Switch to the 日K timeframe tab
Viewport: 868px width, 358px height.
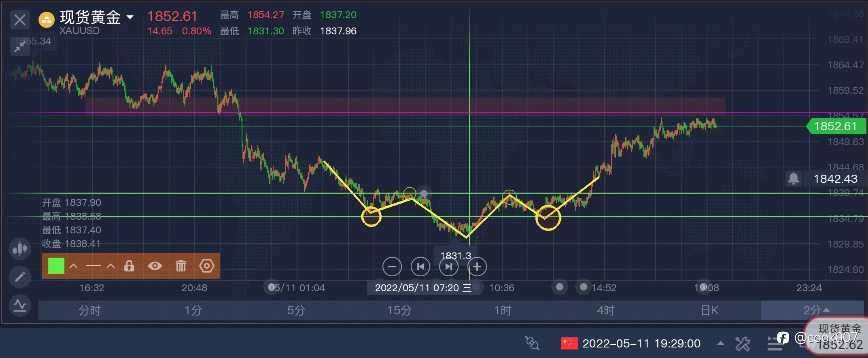click(709, 310)
